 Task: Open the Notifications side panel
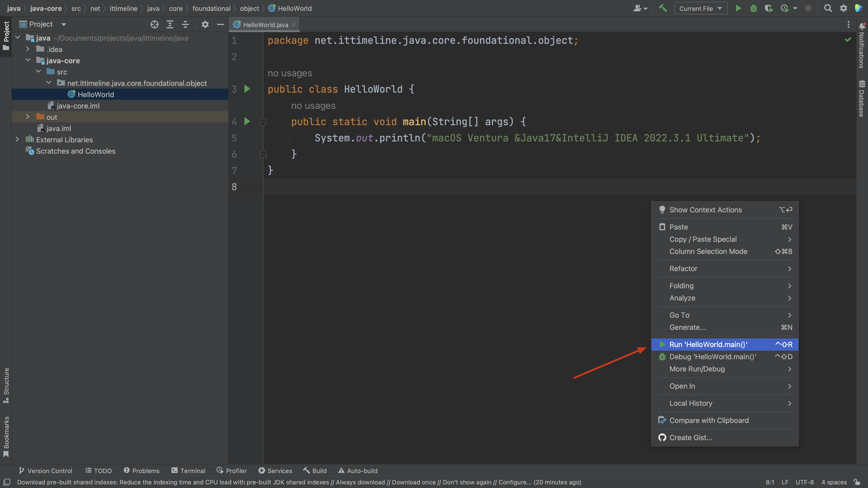tap(862, 45)
